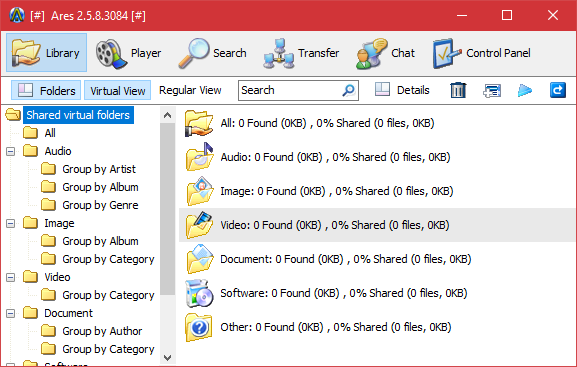Select the All folder in tree
The image size is (577, 367).
coord(50,133)
